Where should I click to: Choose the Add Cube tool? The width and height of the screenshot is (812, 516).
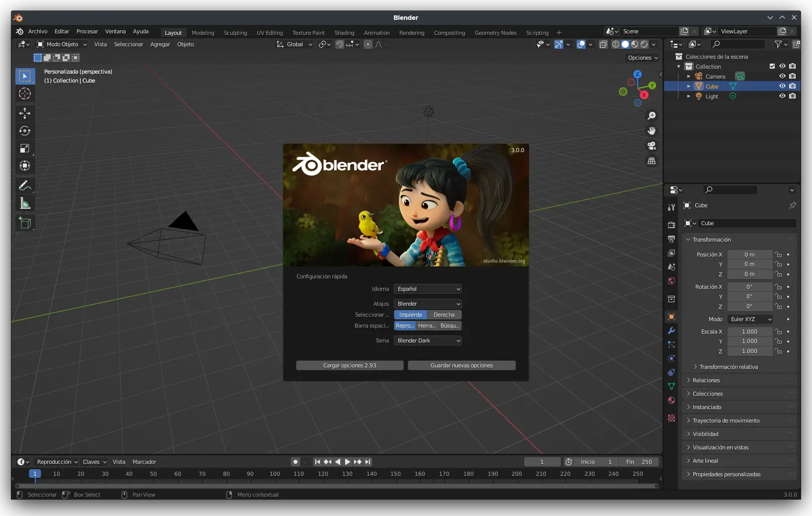point(25,223)
